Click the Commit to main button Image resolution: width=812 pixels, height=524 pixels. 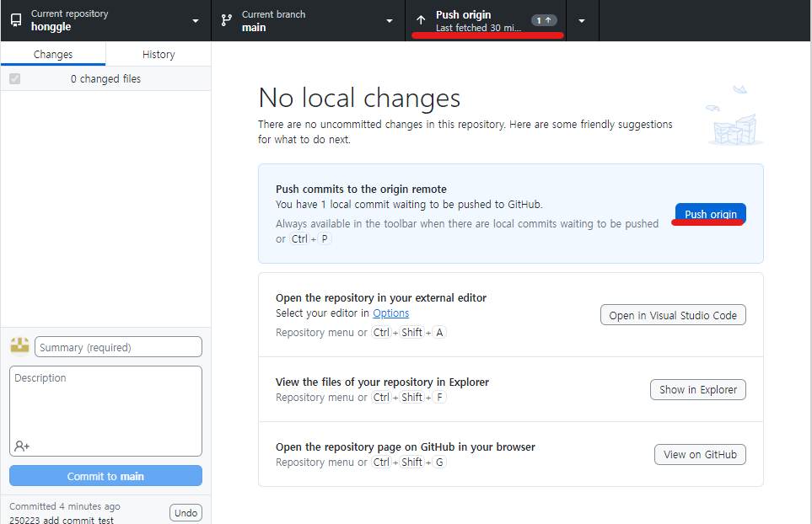(105, 476)
